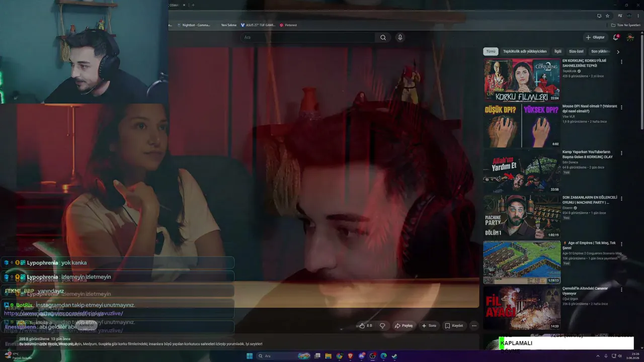
Task: Open the Pinterest bookmark
Action: (x=288, y=25)
